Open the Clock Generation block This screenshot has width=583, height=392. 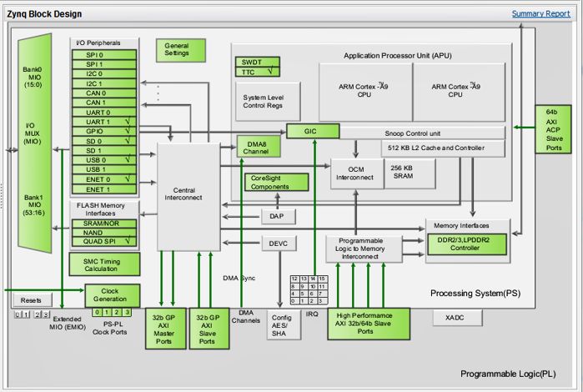click(113, 295)
